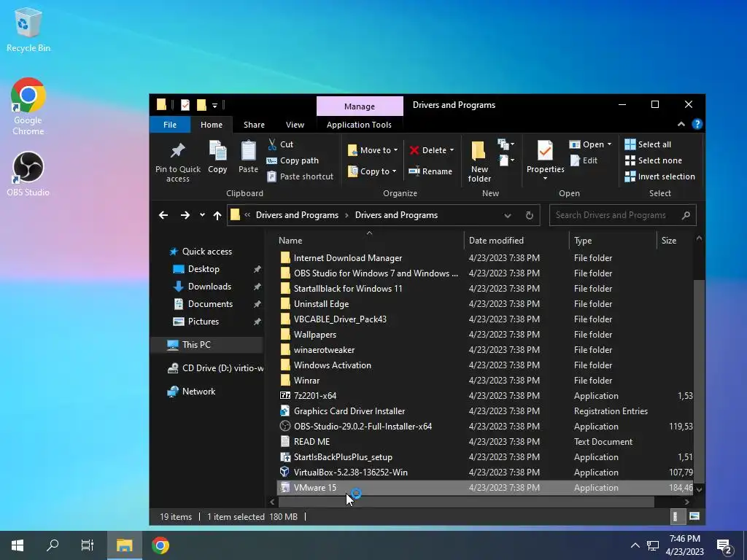Open the Windows Start button

tap(18, 545)
